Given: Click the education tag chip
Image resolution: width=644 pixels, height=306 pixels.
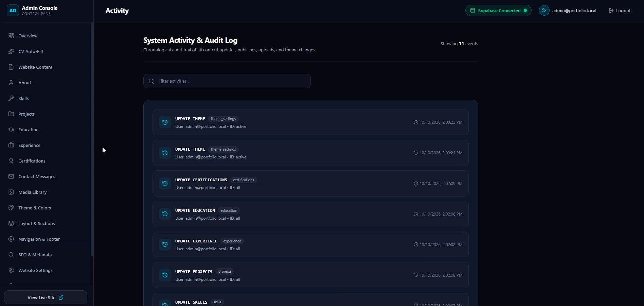Looking at the screenshot, I should 229,210.
